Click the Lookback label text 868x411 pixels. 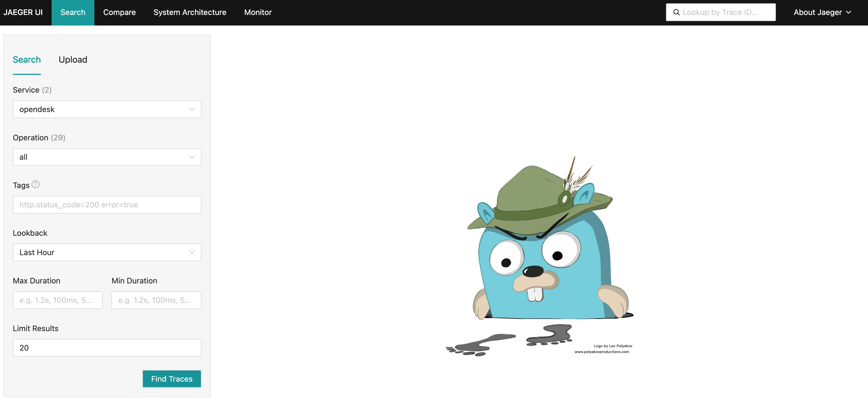(30, 233)
